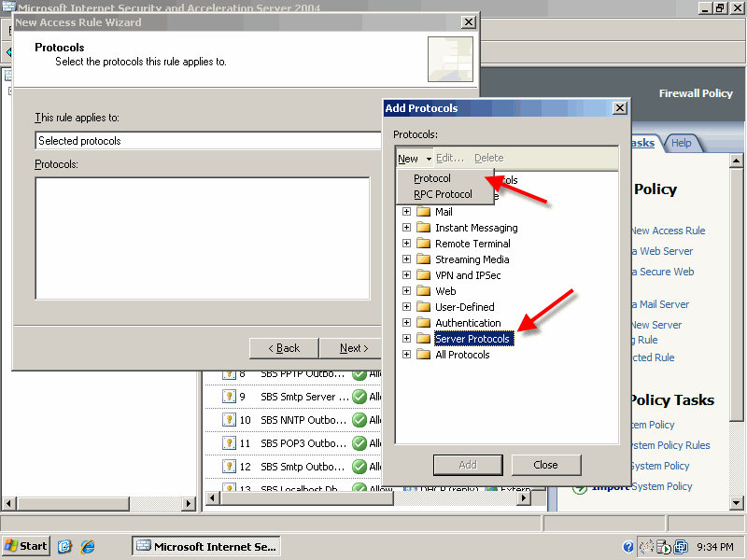
Task: Click the Authentication folder icon
Action: 423,322
